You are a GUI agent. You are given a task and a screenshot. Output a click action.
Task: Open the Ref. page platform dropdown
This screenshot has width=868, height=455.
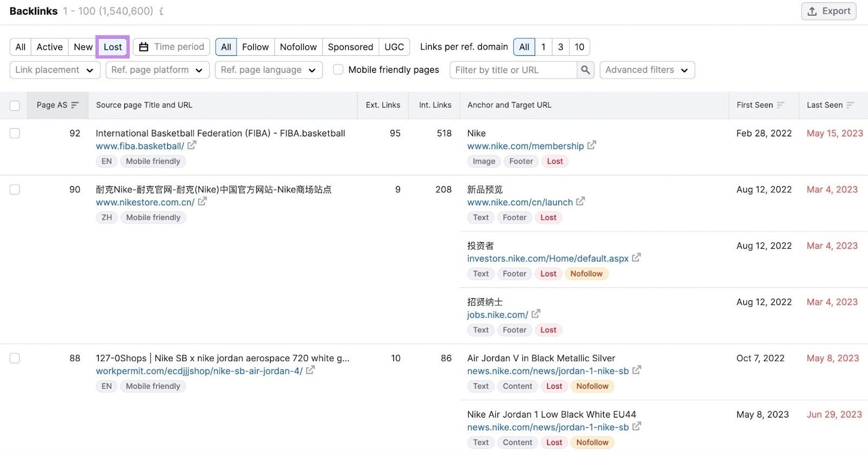pyautogui.click(x=157, y=70)
